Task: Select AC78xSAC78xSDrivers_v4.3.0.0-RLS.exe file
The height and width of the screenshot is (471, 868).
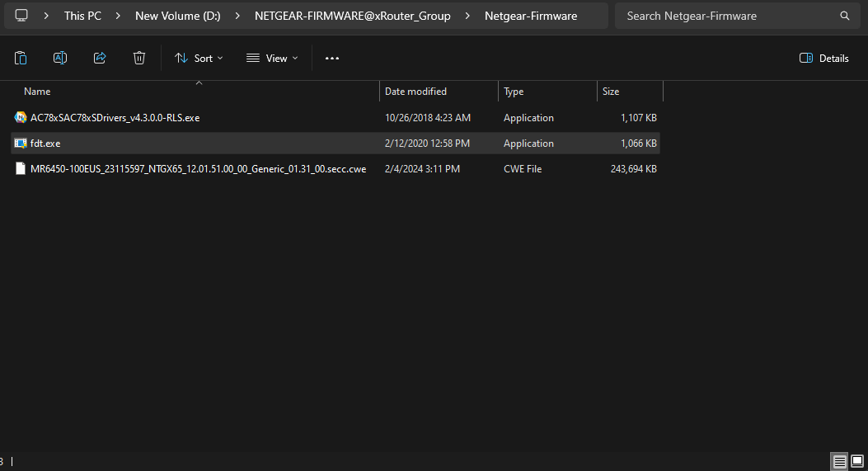Action: pyautogui.click(x=115, y=117)
